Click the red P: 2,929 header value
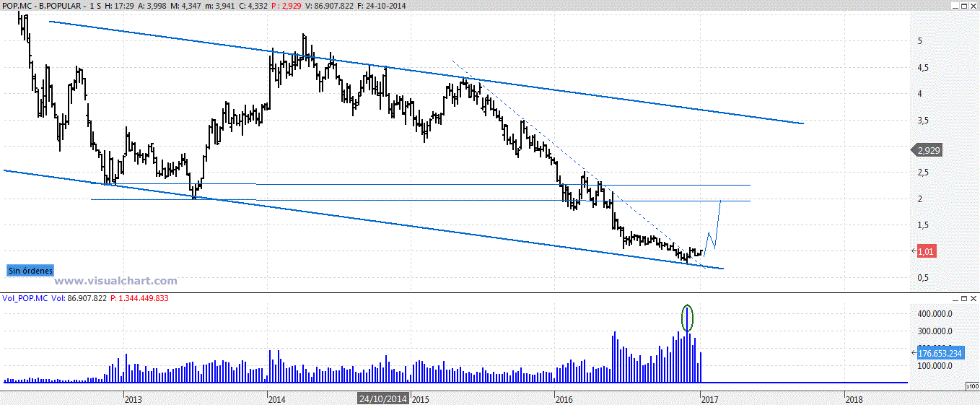The image size is (980, 405). point(291,6)
